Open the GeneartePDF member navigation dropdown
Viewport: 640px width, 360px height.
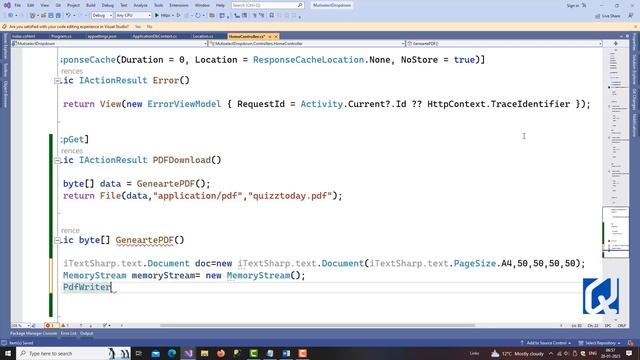pos(504,43)
